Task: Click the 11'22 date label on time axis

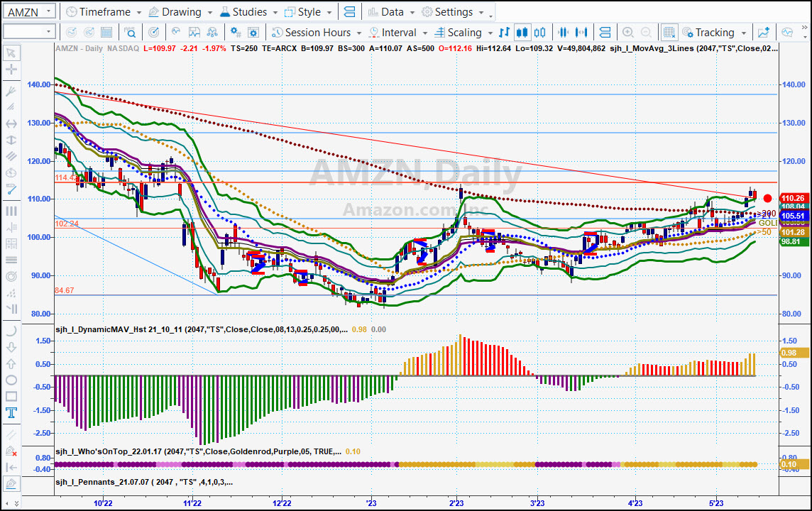Action: pyautogui.click(x=192, y=502)
